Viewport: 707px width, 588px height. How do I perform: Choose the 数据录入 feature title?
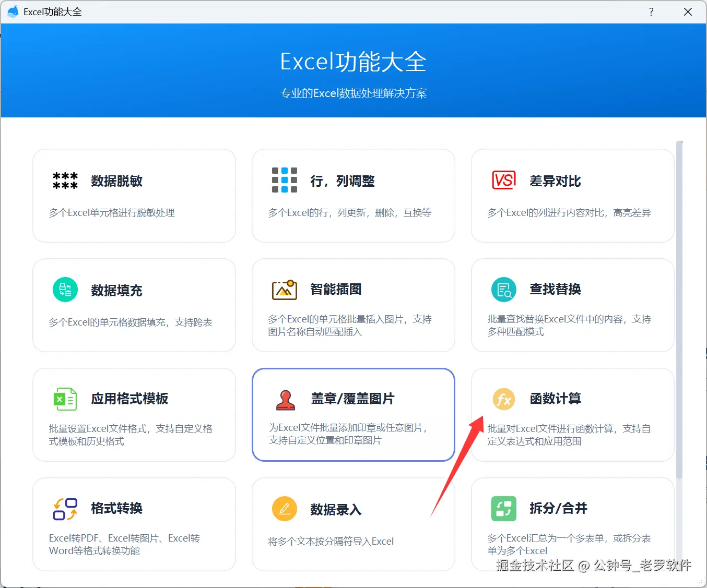tap(336, 510)
